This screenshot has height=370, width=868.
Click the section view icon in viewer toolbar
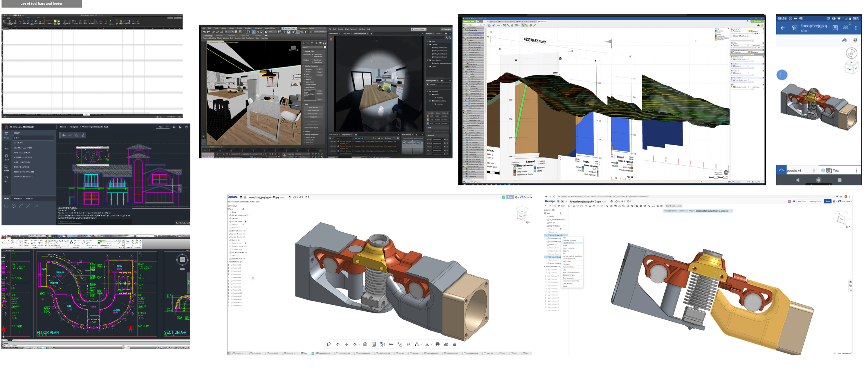click(x=365, y=344)
